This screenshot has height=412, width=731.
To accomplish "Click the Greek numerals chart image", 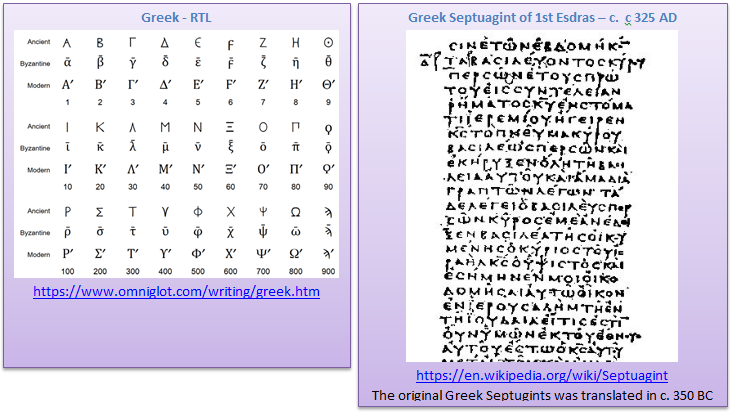I will pyautogui.click(x=176, y=154).
